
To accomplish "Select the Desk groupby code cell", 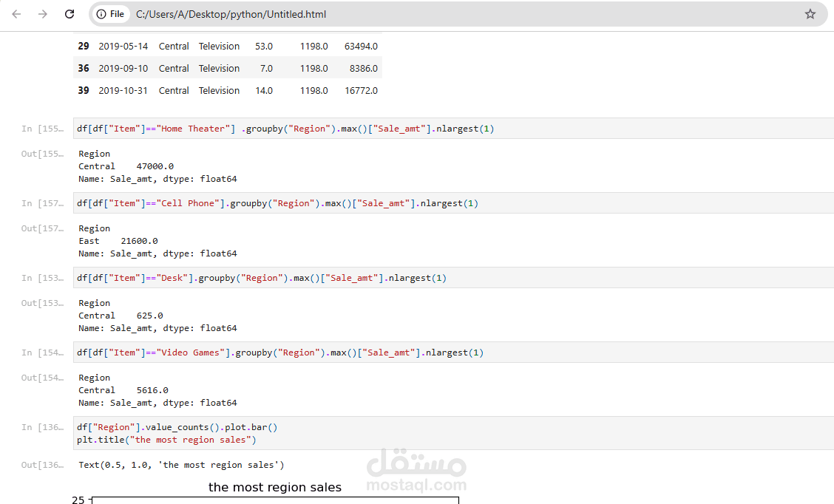I will [262, 277].
